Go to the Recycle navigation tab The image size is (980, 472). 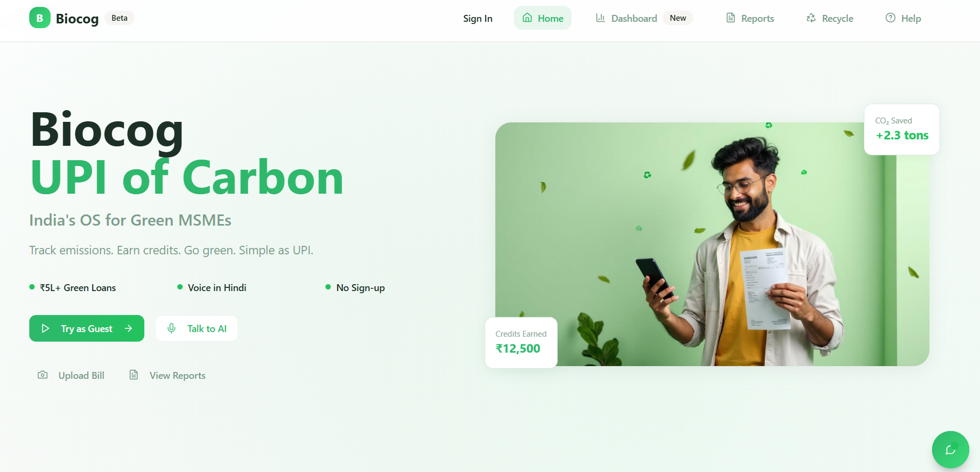(830, 18)
